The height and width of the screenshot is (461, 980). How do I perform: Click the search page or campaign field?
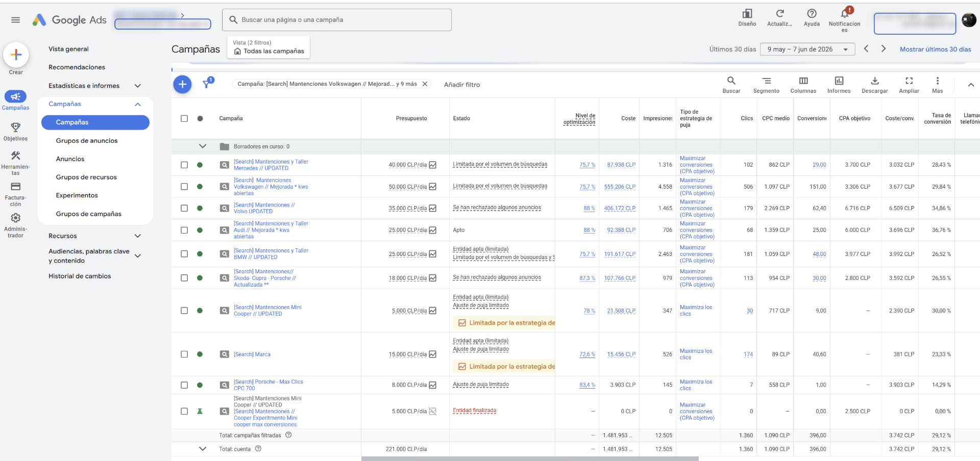click(x=337, y=20)
